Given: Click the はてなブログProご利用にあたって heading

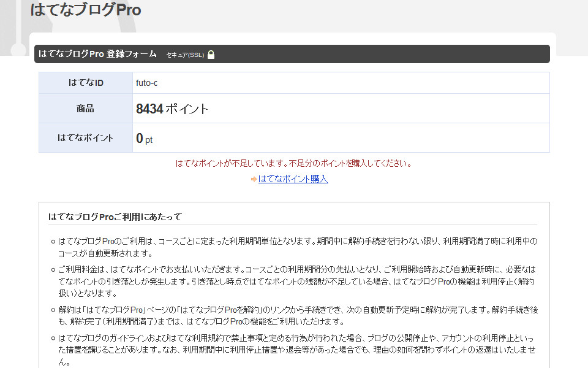Looking at the screenshot, I should tap(115, 217).
